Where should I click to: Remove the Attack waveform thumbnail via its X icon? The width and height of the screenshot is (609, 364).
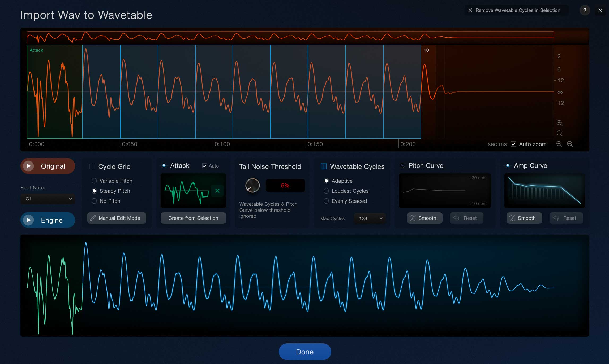(x=217, y=191)
